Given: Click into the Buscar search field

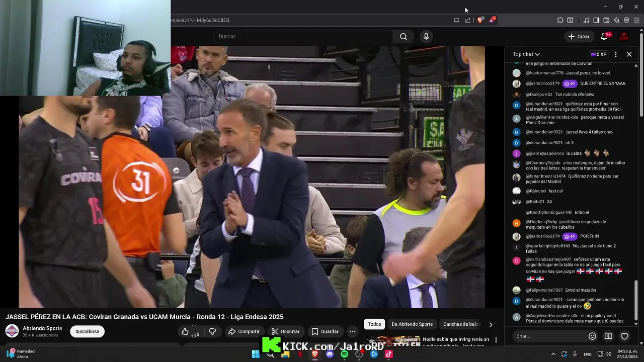Looking at the screenshot, I should pos(303,36).
